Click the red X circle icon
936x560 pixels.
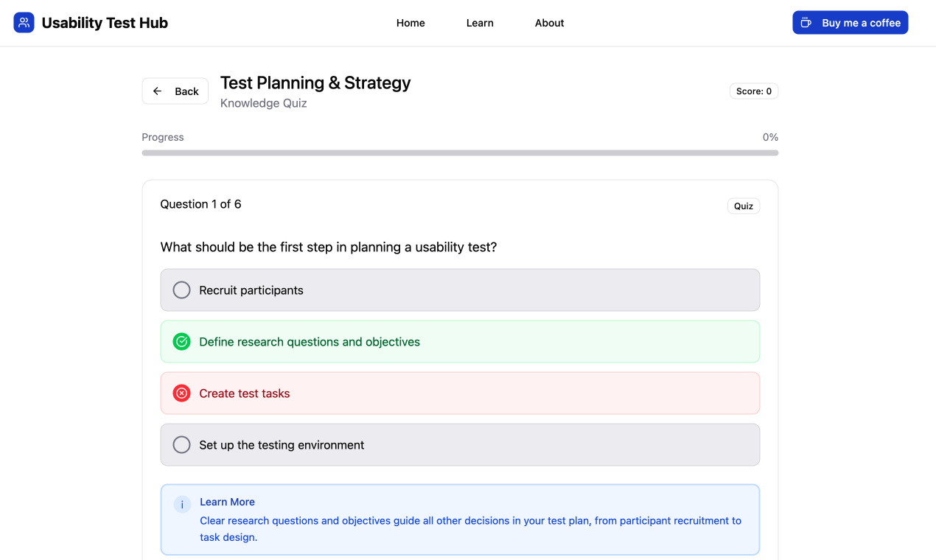point(181,393)
